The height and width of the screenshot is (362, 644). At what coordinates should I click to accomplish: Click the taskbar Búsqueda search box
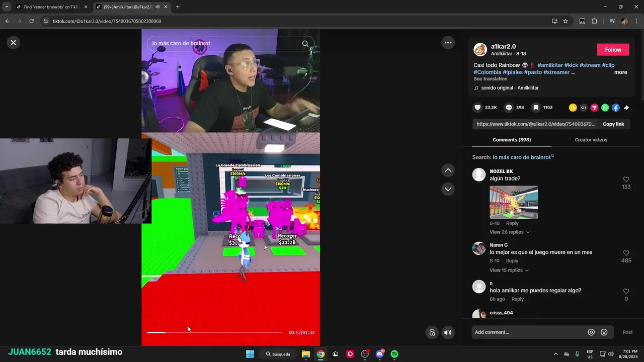tap(278, 354)
